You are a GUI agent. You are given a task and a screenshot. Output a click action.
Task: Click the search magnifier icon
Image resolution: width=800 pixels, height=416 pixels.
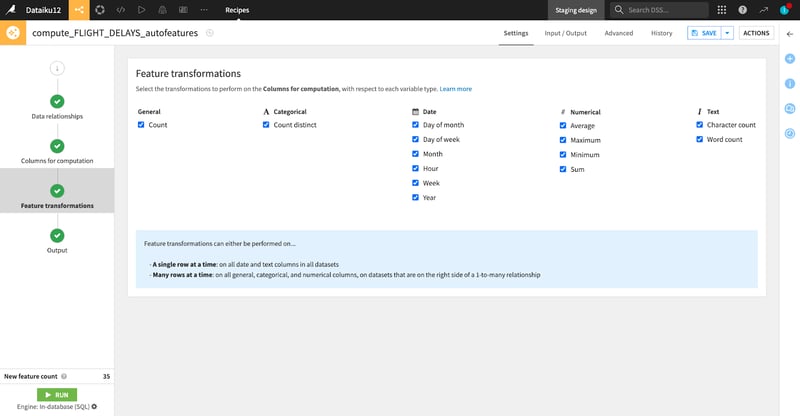619,10
